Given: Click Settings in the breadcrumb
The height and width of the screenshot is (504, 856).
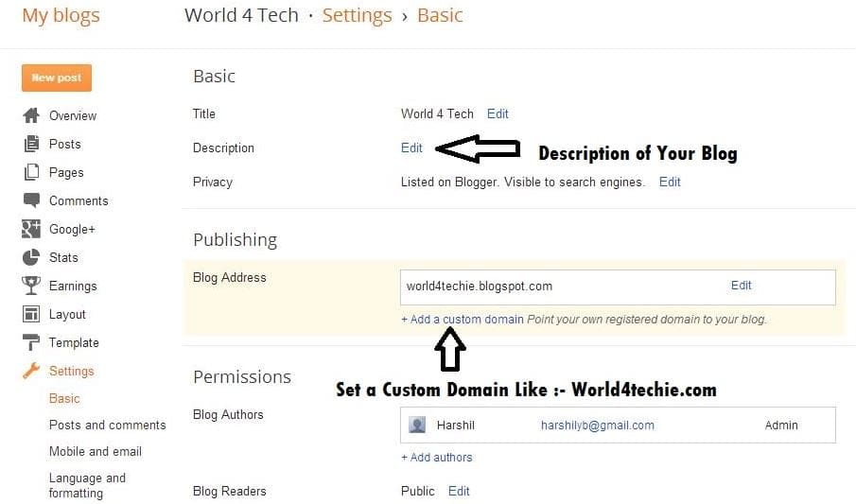Looking at the screenshot, I should [357, 15].
